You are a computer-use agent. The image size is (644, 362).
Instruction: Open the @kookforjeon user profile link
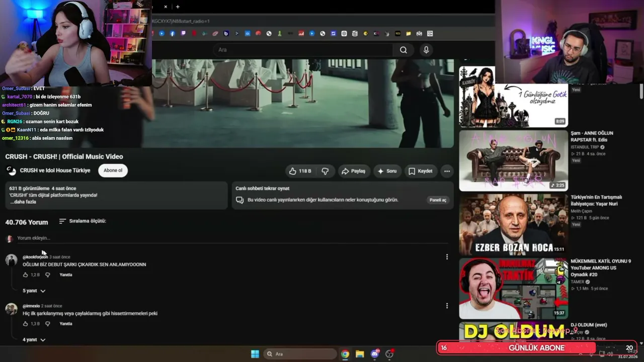(35, 257)
